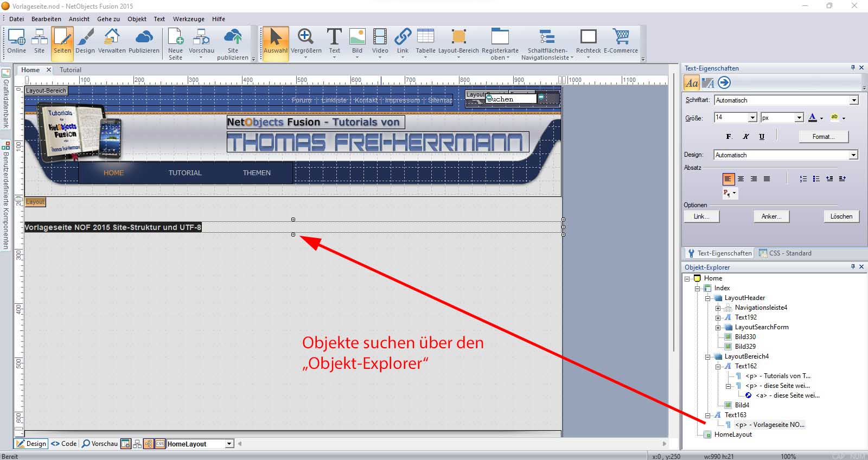Switch to the Tutorial page tab
The image size is (868, 460).
coord(71,70)
